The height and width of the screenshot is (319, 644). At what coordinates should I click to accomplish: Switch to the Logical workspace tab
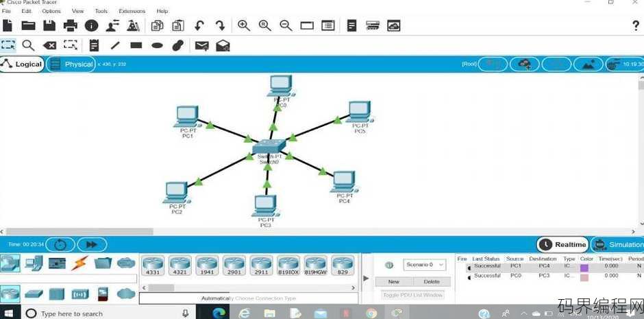[x=22, y=64]
